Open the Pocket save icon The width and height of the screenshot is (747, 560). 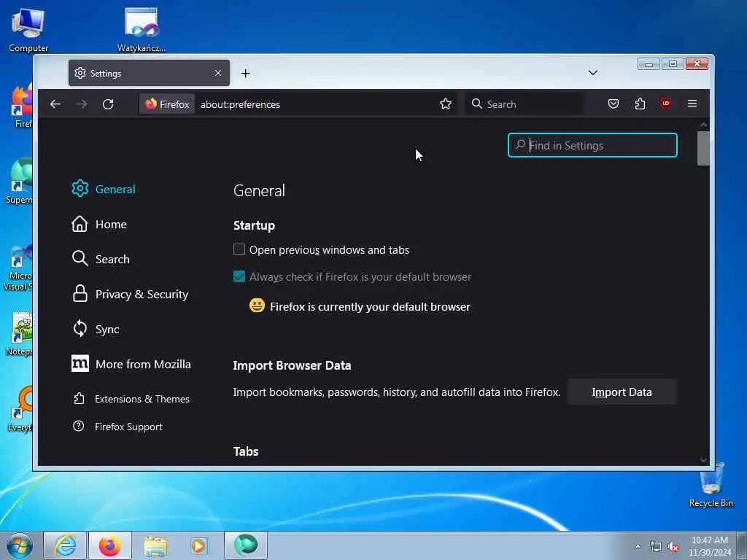(614, 104)
